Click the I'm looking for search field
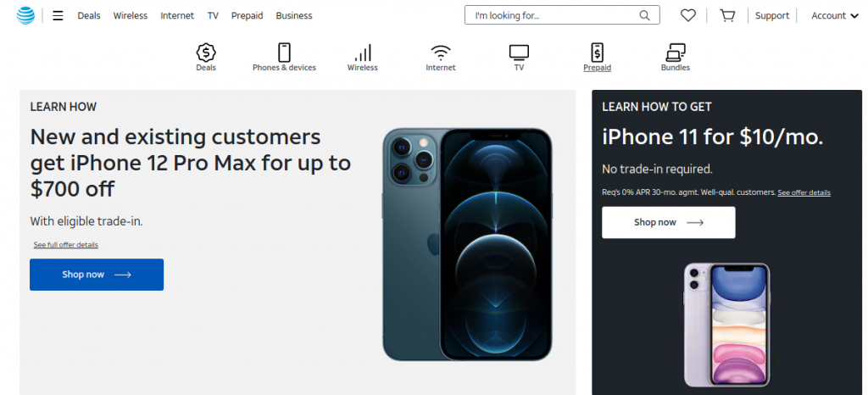This screenshot has width=868, height=395. coord(562,15)
